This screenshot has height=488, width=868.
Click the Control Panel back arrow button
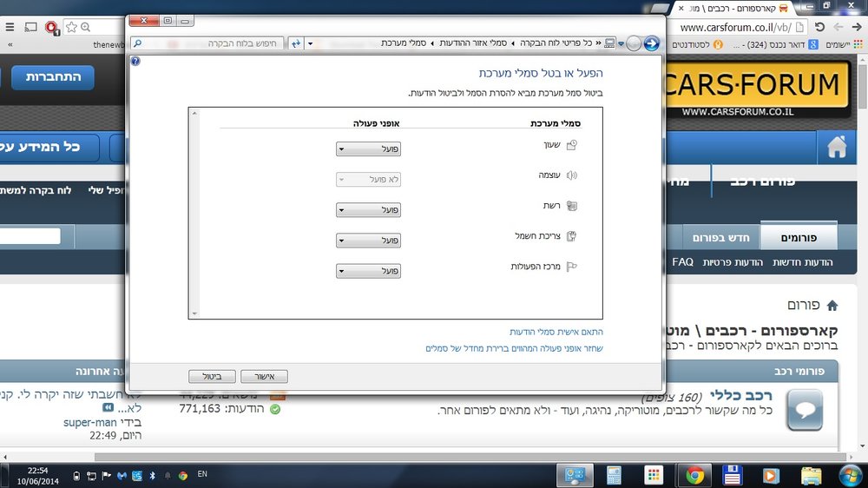[652, 43]
